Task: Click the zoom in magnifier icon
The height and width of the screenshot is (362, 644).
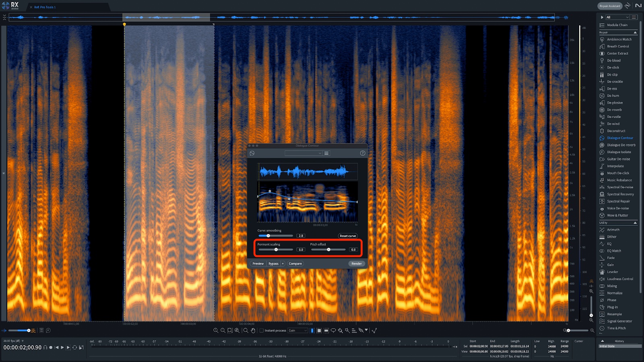Action: pos(216,331)
